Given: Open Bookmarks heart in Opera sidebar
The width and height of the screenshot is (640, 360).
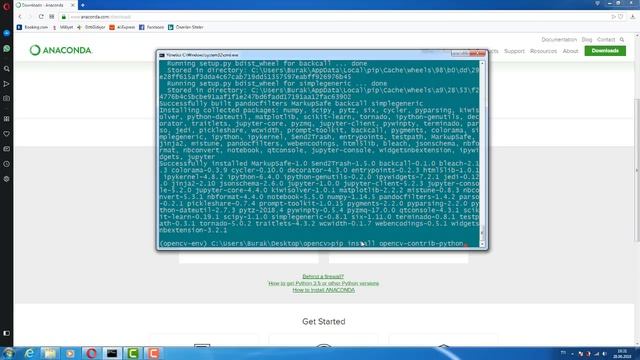Looking at the screenshot, I should (x=7, y=134).
